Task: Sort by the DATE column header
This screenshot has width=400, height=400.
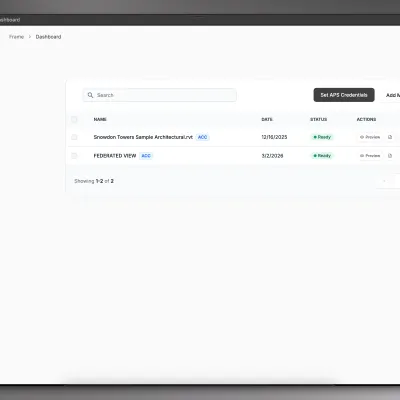Action: (x=267, y=119)
